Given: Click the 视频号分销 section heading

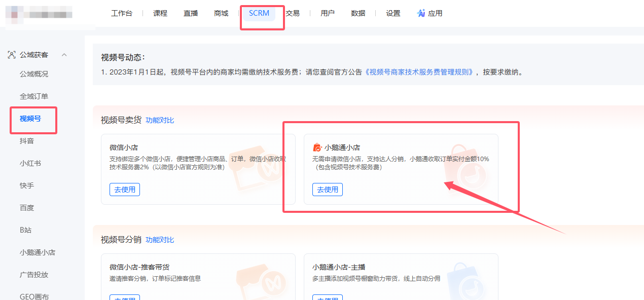Looking at the screenshot, I should click(x=121, y=240).
